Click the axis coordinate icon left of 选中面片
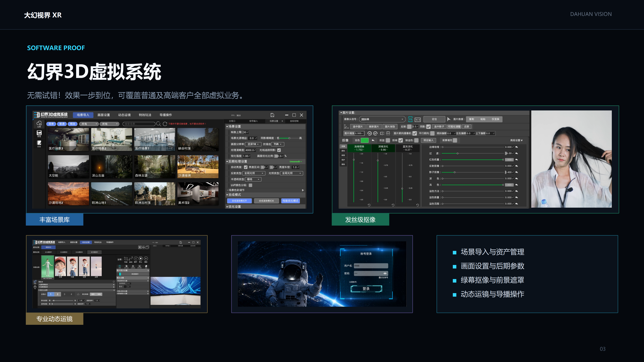The image size is (644, 362). 346,127
